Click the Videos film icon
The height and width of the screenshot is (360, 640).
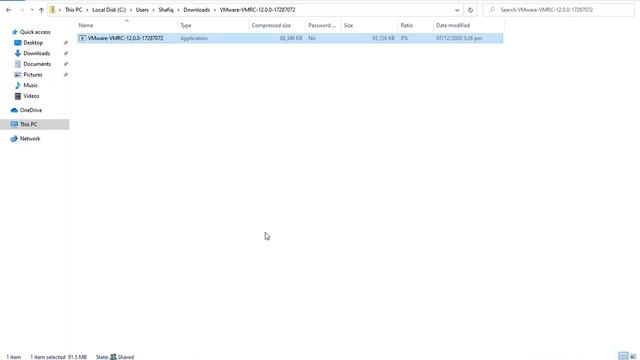(x=18, y=96)
